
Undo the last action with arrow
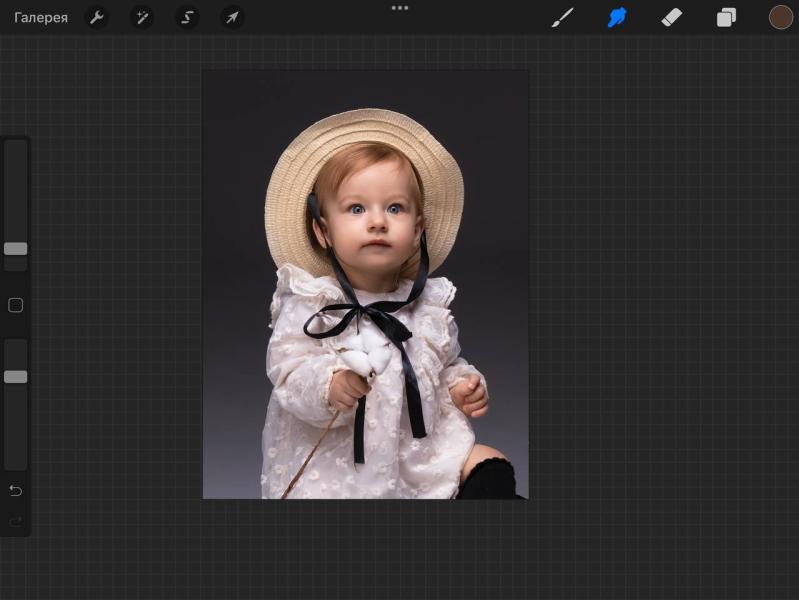click(x=16, y=490)
